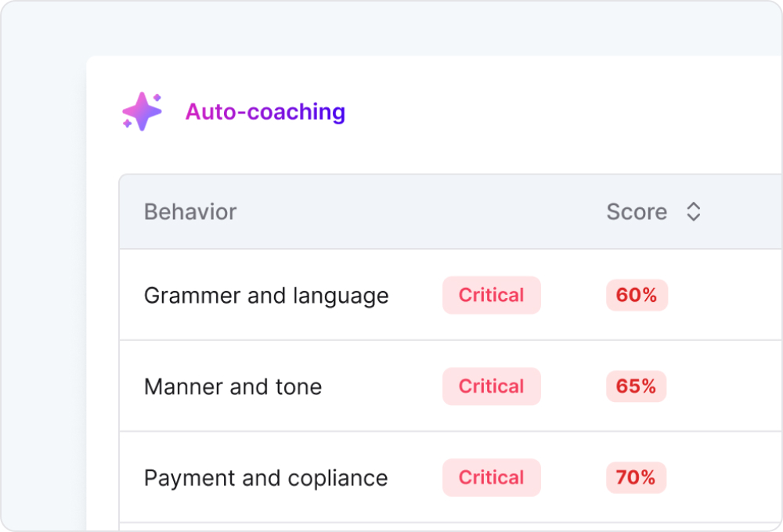Select Payment row blank area after 70%
Screen dimensions: 783x532
click(x=724, y=477)
